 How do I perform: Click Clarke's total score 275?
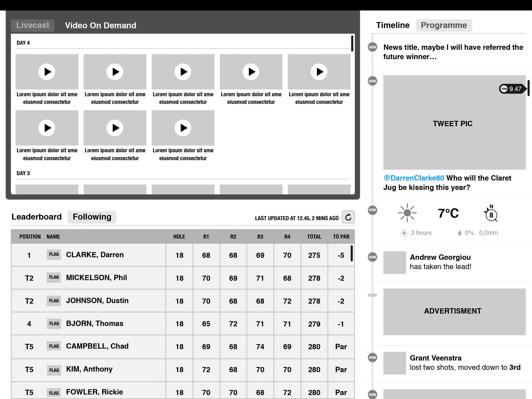(314, 255)
